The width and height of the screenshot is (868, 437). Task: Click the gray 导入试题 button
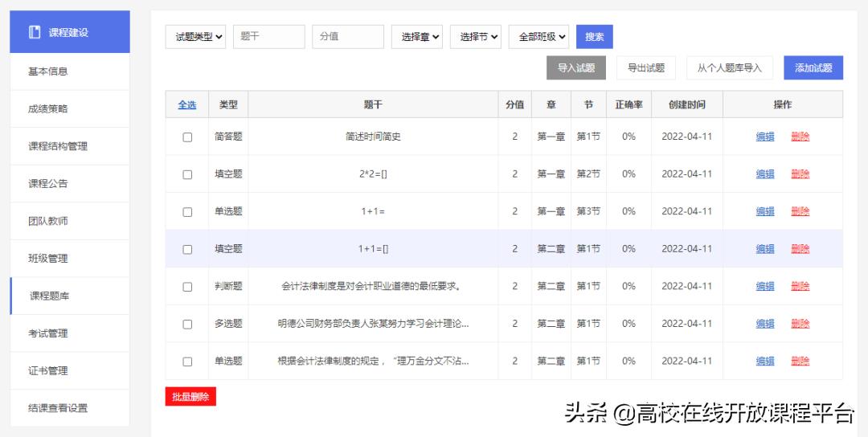[576, 68]
